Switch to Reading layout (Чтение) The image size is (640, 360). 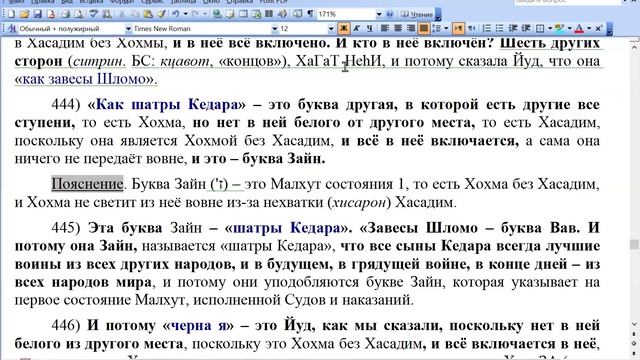[x=417, y=14]
